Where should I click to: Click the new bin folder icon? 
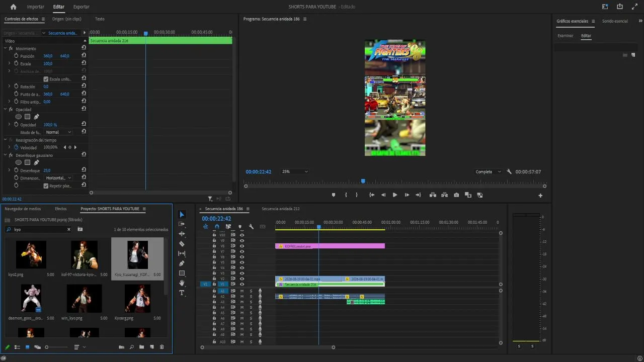click(142, 347)
